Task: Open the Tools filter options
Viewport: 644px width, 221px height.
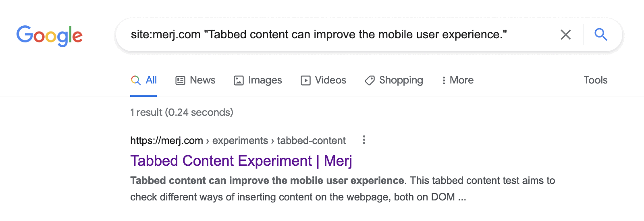Action: click(x=595, y=80)
